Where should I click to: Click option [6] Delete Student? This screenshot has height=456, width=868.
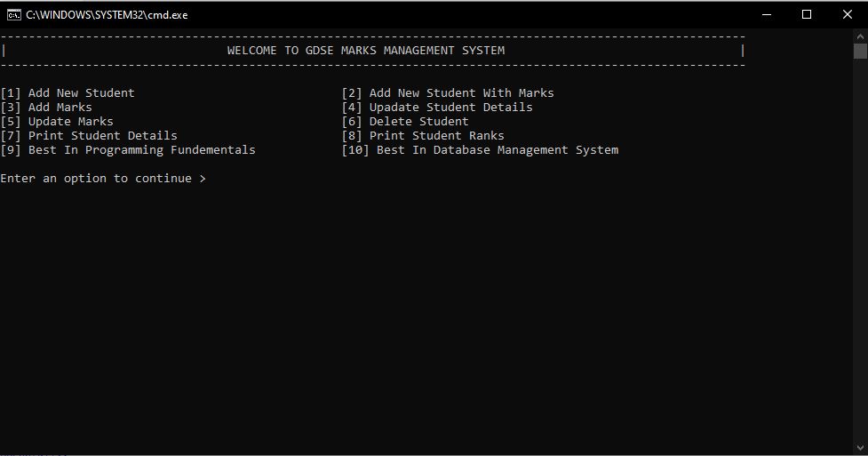click(405, 122)
